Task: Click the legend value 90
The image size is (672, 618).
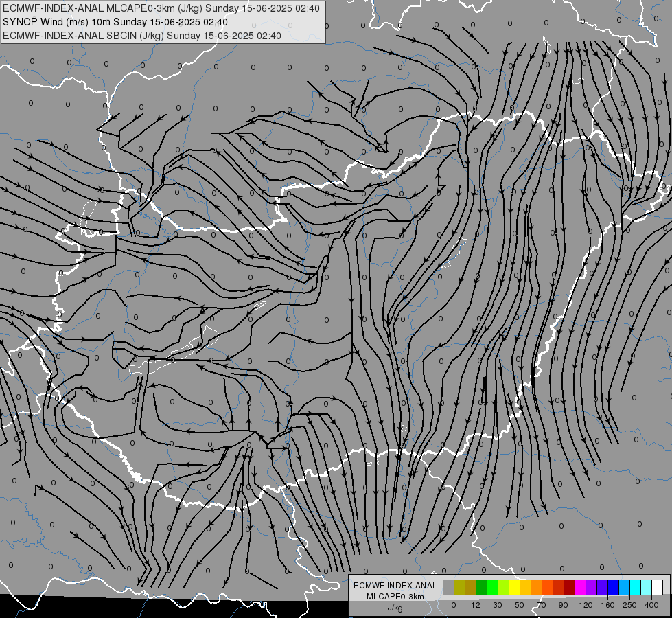Action: click(x=563, y=605)
